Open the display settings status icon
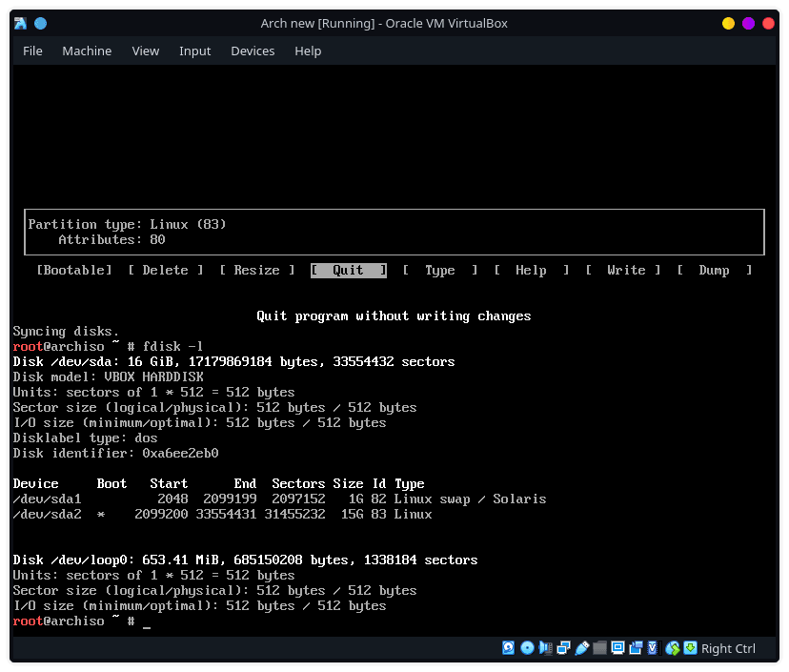 (x=617, y=648)
